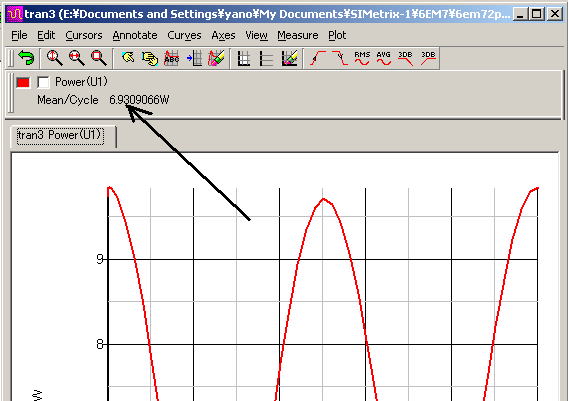The width and height of the screenshot is (568, 401).
Task: Click the eraser delete curve icon
Action: click(x=216, y=58)
